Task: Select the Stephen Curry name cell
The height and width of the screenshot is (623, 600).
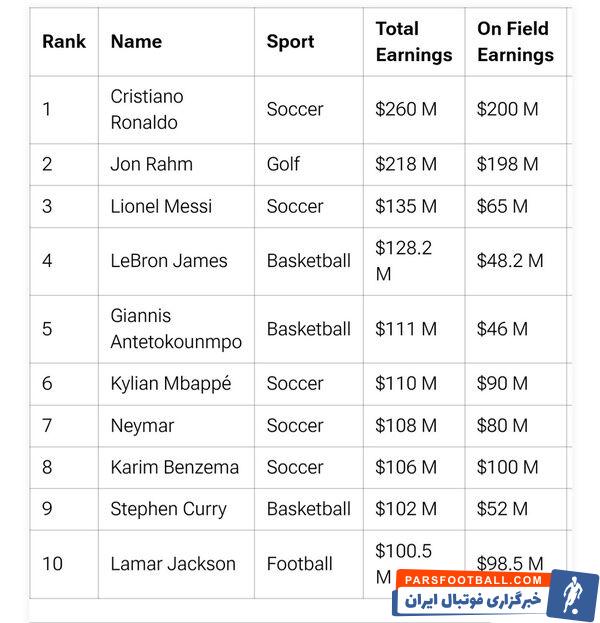Action: (x=168, y=509)
